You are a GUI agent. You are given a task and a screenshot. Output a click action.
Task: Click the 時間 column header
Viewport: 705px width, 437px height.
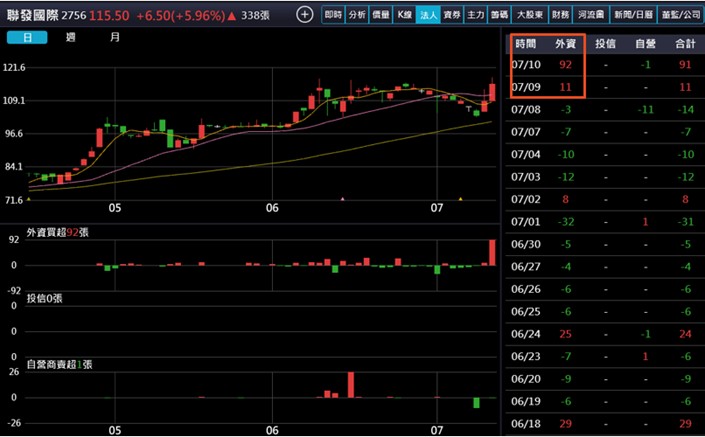pyautogui.click(x=525, y=44)
